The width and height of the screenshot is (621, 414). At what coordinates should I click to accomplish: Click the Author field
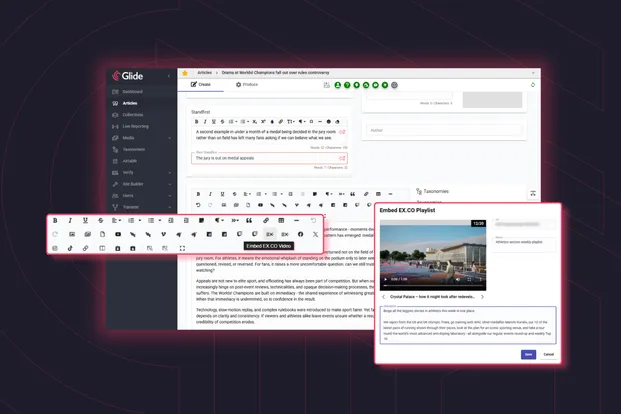444,130
